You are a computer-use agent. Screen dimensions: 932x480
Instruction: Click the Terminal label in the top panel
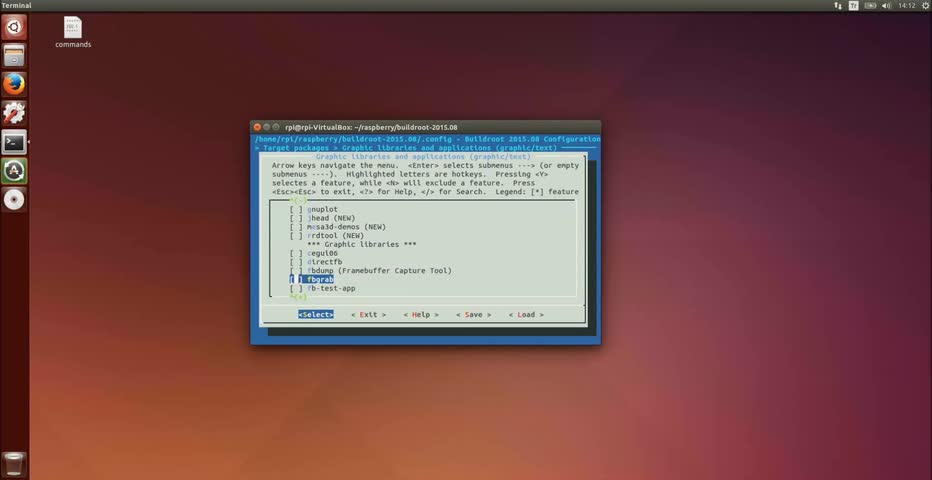16,5
